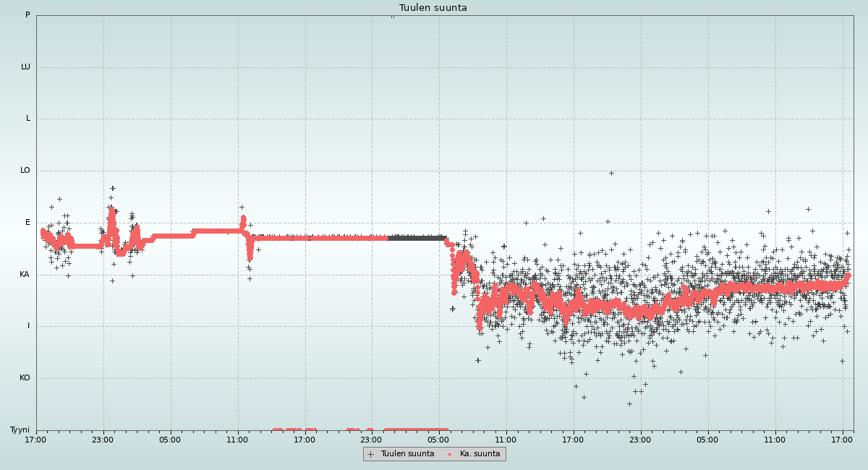Select the 'Tuulen suunta' legend label
The width and height of the screenshot is (868, 470).
click(x=407, y=454)
